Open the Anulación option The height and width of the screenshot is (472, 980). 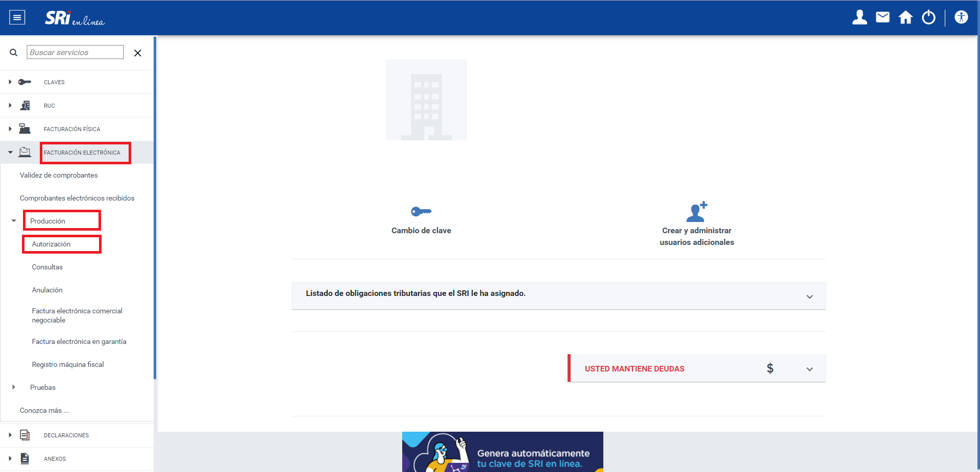47,290
